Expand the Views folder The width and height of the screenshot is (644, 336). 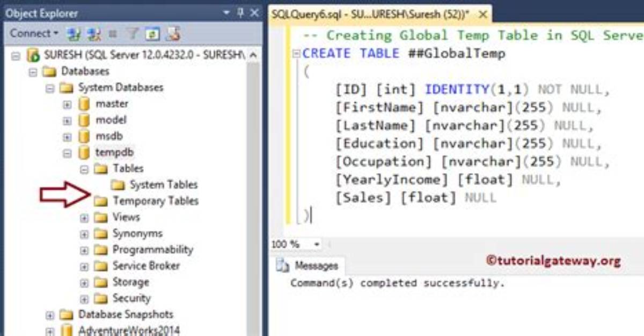click(x=84, y=218)
